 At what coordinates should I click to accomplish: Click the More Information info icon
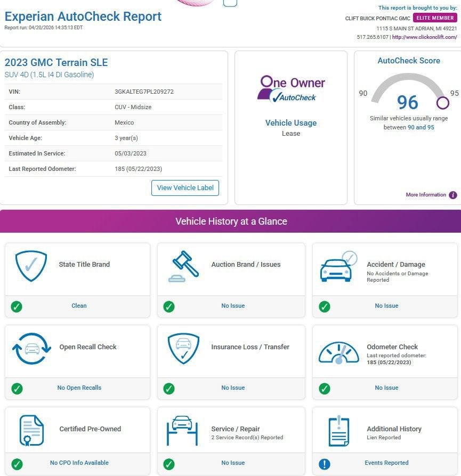(x=453, y=195)
